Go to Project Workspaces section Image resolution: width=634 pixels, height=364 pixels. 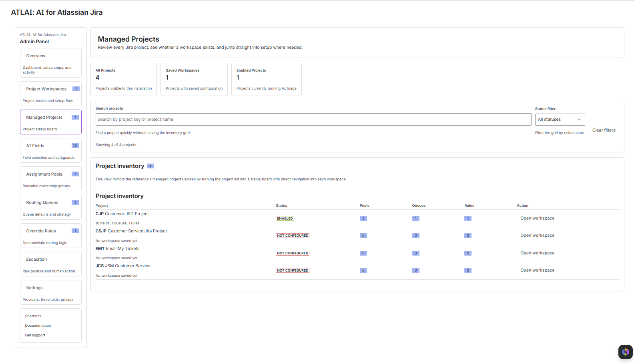pos(51,94)
